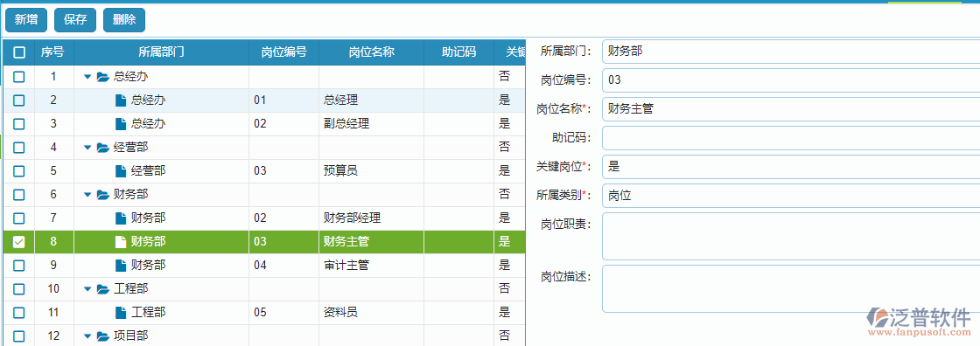Screen dimensions: 980x346
Task: Check the box for row 4 经营部
Action: tap(19, 148)
